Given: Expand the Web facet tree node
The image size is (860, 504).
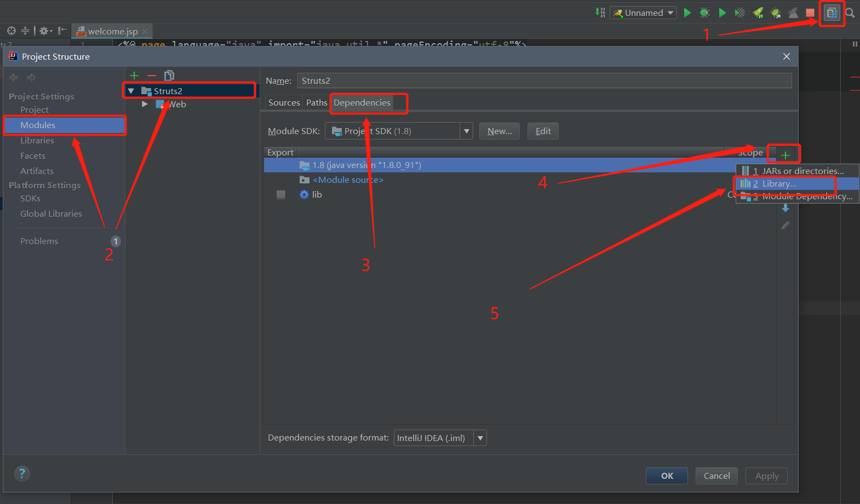Looking at the screenshot, I should 145,104.
